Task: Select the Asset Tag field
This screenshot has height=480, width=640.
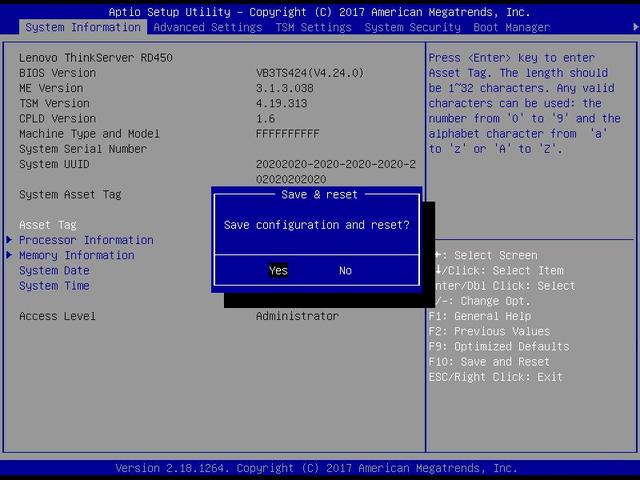Action: pos(48,225)
